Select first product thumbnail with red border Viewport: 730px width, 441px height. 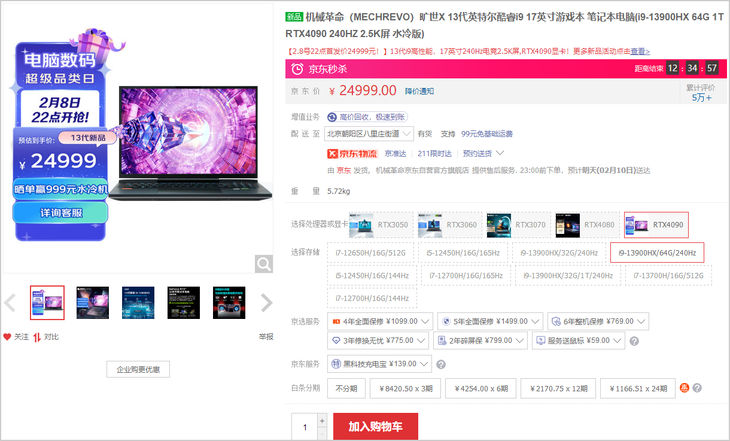coord(47,303)
